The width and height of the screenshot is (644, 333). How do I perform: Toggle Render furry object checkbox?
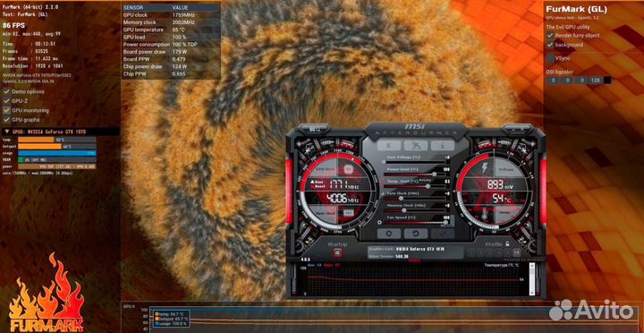click(x=550, y=35)
